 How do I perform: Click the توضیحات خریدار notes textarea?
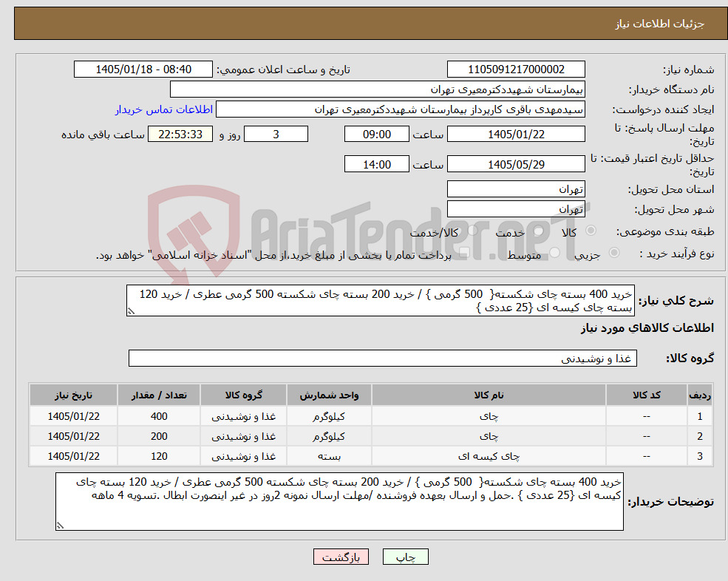[339, 502]
